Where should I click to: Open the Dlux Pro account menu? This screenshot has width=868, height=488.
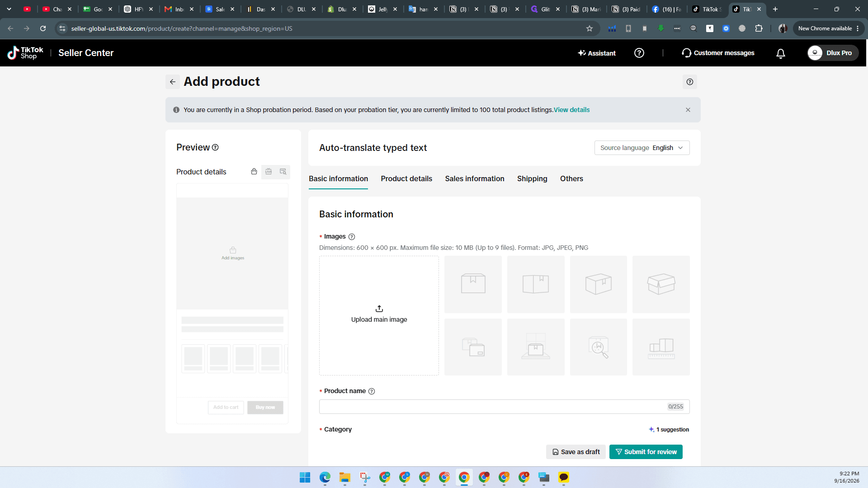point(832,53)
